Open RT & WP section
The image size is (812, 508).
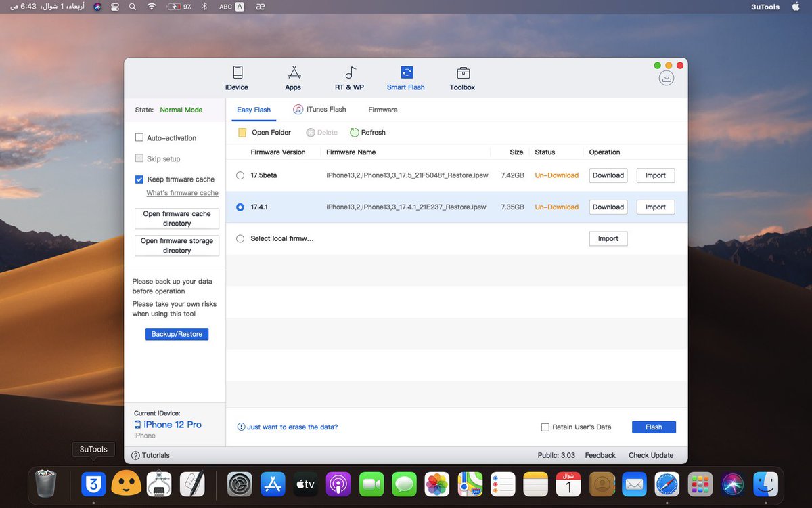pos(349,79)
